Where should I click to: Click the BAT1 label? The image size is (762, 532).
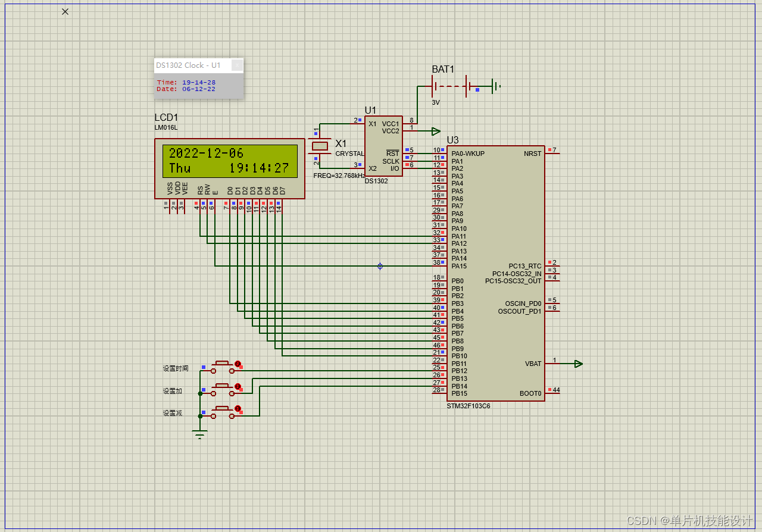[x=443, y=70]
